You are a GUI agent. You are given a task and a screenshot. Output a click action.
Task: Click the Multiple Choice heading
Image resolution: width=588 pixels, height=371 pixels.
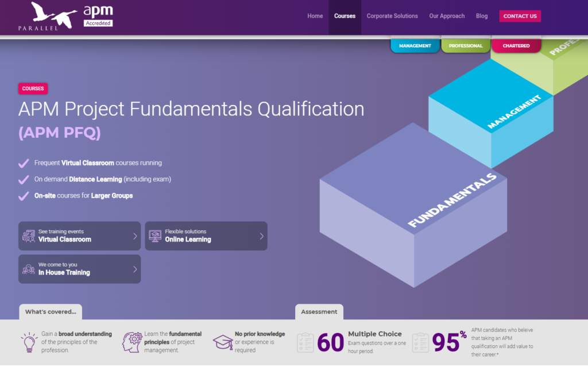374,334
